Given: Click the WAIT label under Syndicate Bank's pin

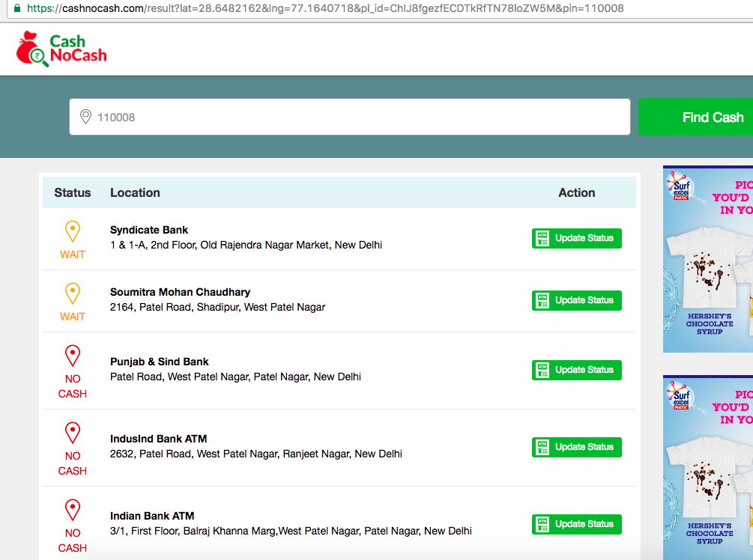Looking at the screenshot, I should [x=73, y=255].
